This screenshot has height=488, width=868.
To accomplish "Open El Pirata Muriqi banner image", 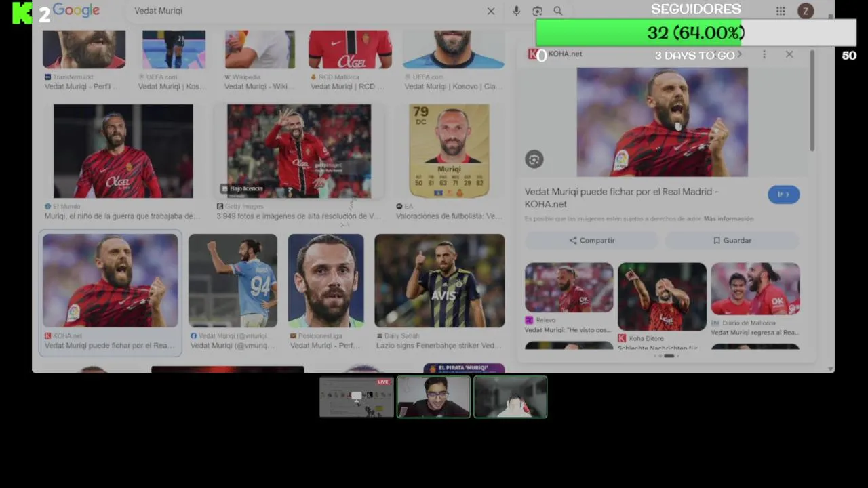I will click(x=464, y=369).
